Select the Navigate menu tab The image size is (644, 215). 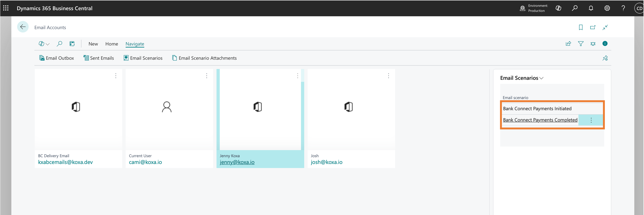coord(135,44)
